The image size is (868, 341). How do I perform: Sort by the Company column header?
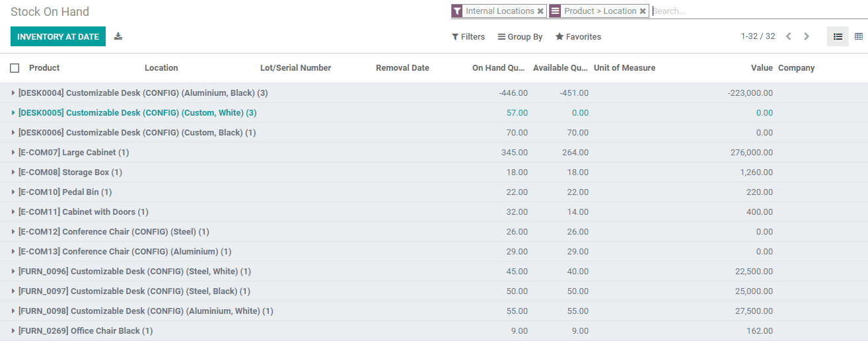(796, 68)
